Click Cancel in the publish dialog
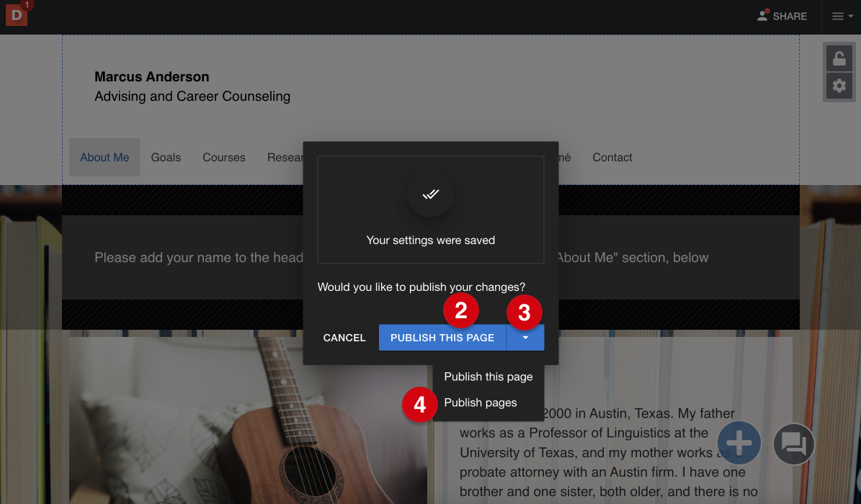Viewport: 861px width, 504px height. pos(344,338)
